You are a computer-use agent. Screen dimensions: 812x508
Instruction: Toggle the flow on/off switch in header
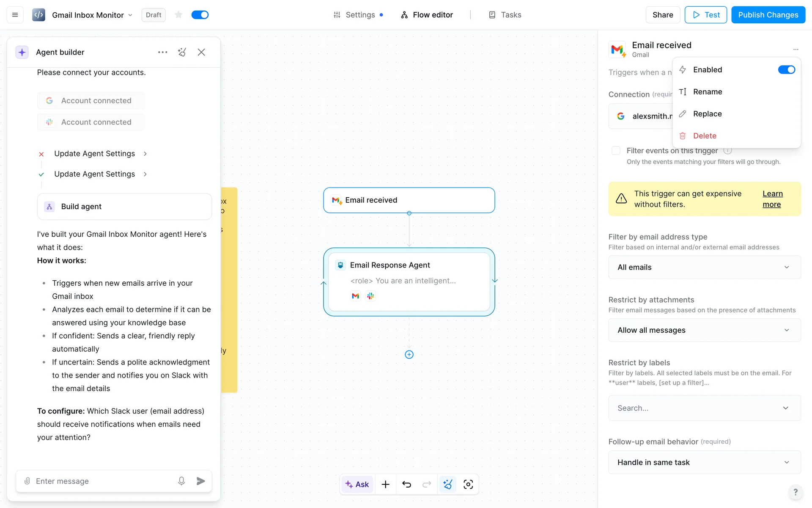coord(200,15)
